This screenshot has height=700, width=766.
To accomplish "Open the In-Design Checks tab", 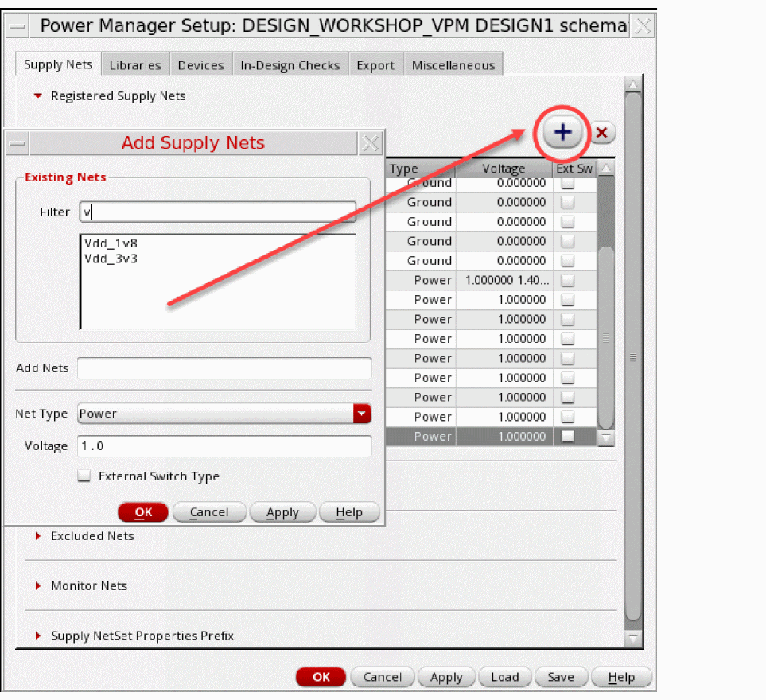I will 290,65.
